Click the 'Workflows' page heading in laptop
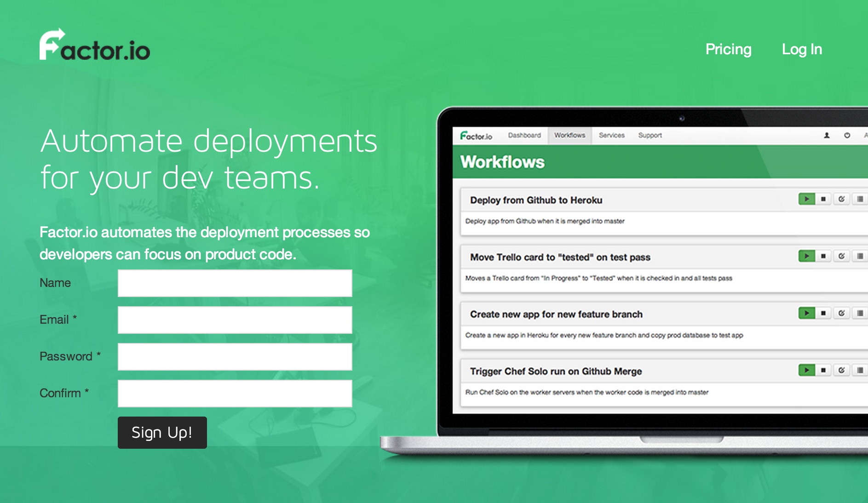The width and height of the screenshot is (868, 503). pos(502,162)
